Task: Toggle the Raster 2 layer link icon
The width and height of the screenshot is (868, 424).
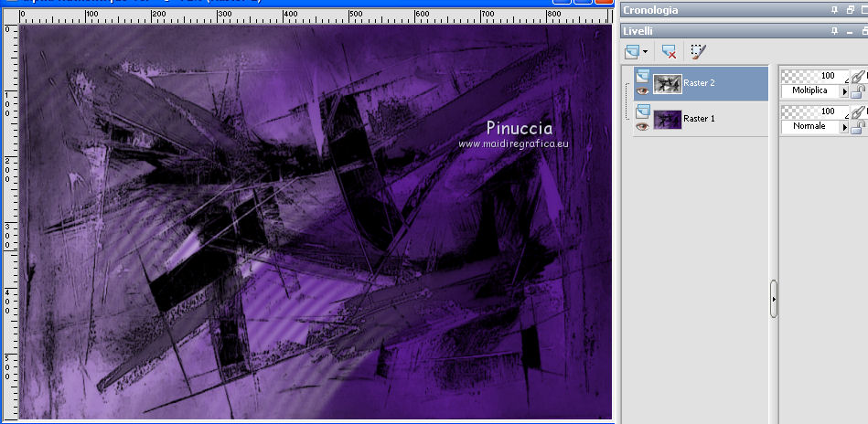Action: [859, 76]
